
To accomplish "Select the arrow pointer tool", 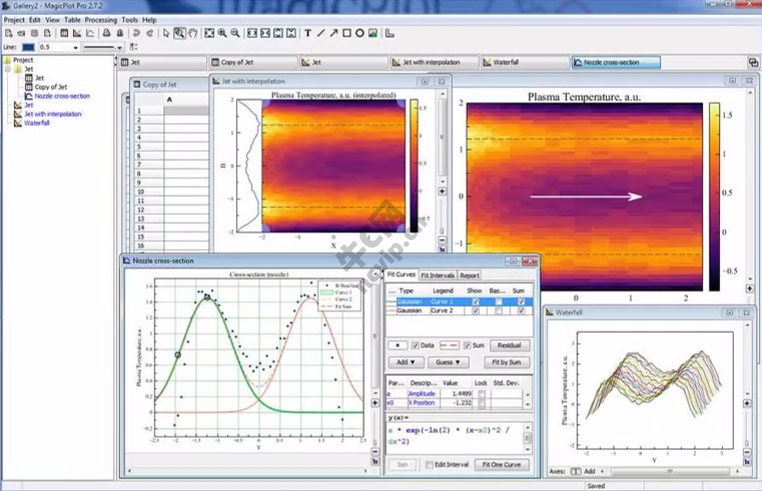I will [166, 33].
